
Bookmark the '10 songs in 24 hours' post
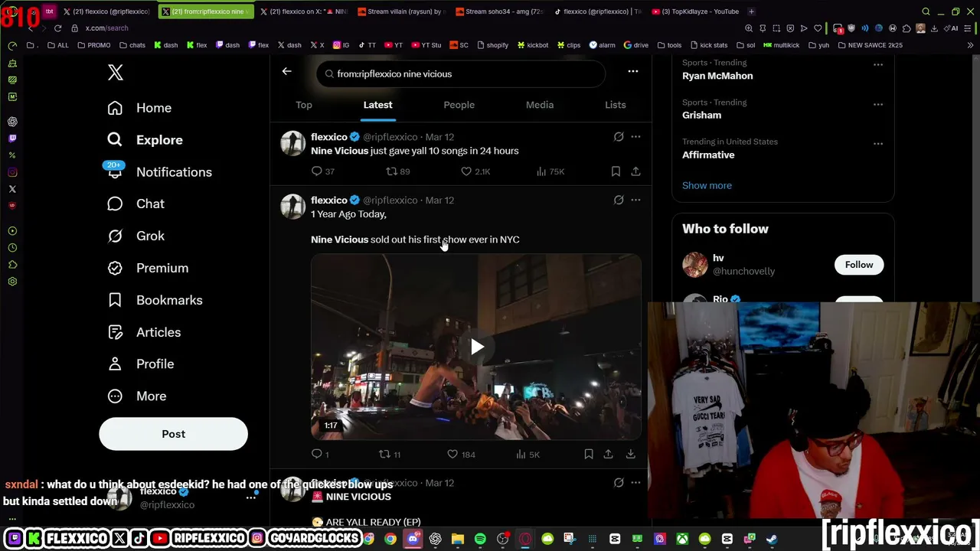coord(616,171)
